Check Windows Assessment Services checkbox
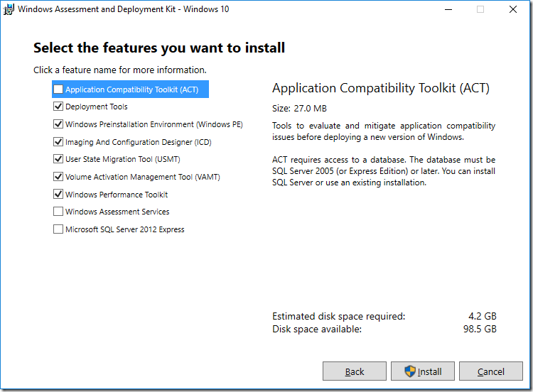 point(58,212)
